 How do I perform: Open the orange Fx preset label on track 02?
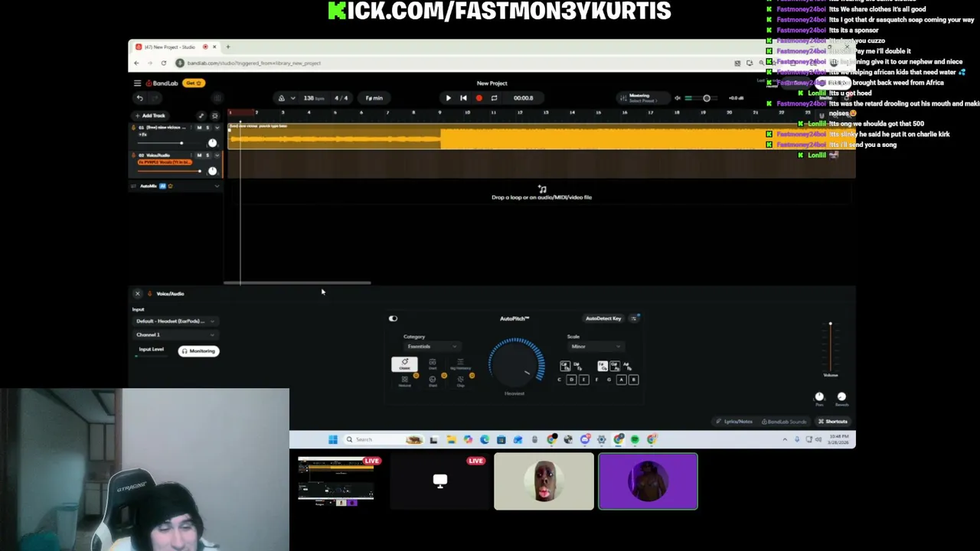pos(164,162)
